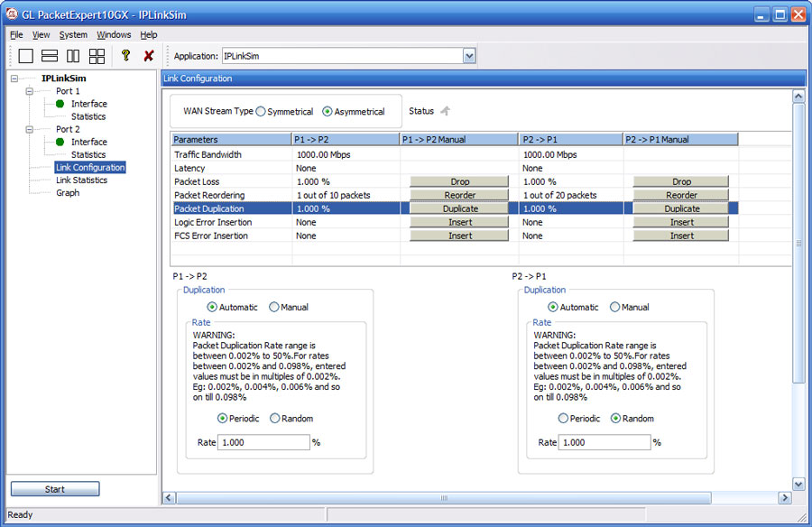Screen dimensions: 812x527
Task: Click the Start button
Action: (55, 489)
